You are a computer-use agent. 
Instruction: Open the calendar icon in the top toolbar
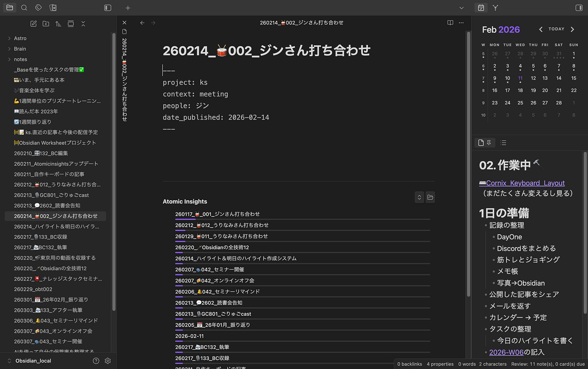click(480, 8)
